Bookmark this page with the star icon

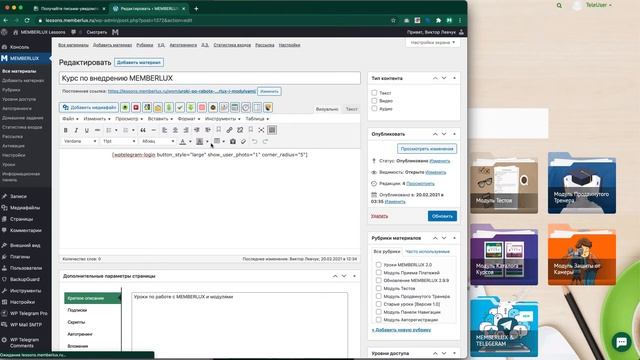393,20
